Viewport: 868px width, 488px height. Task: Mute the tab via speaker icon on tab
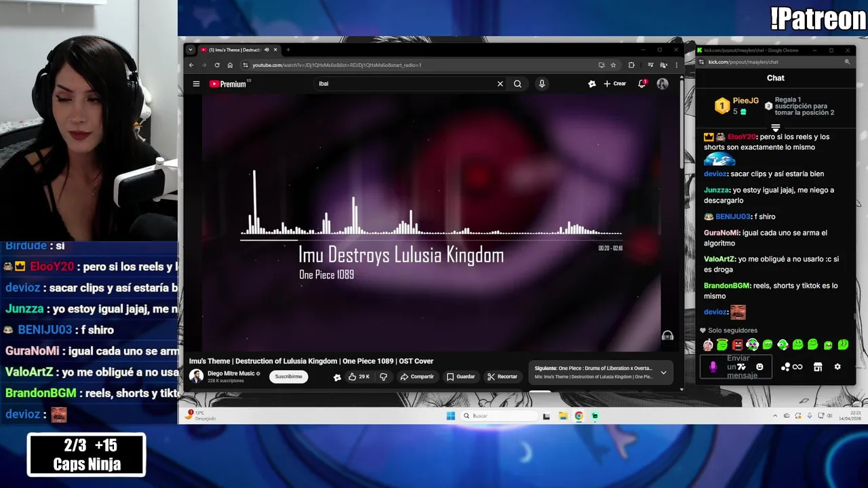[267, 49]
